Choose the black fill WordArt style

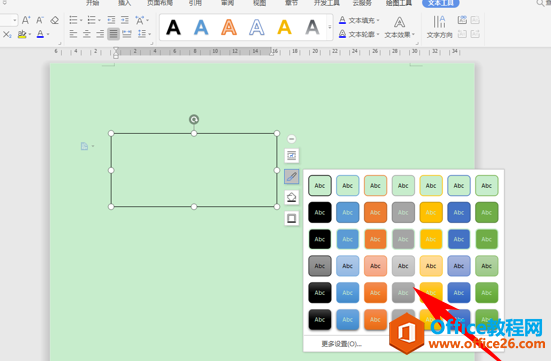click(x=173, y=27)
